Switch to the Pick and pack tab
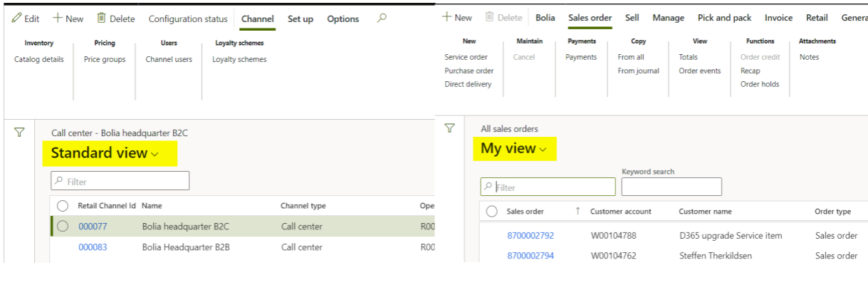Screen dimensions: 868x285 [723, 18]
